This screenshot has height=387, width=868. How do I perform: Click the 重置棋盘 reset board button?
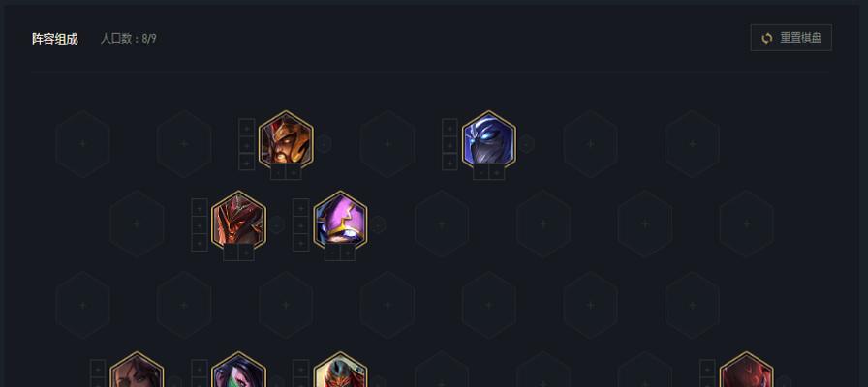[790, 38]
